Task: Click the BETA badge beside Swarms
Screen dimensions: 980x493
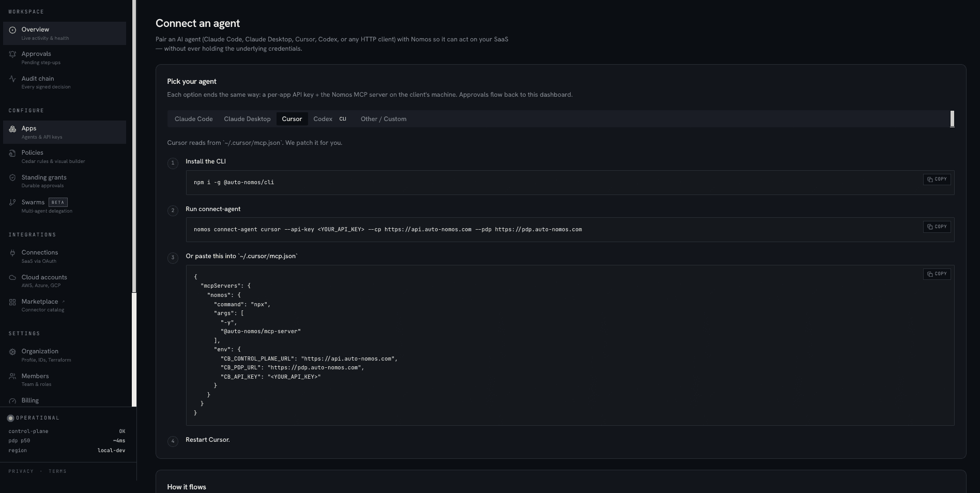Action: click(x=58, y=202)
